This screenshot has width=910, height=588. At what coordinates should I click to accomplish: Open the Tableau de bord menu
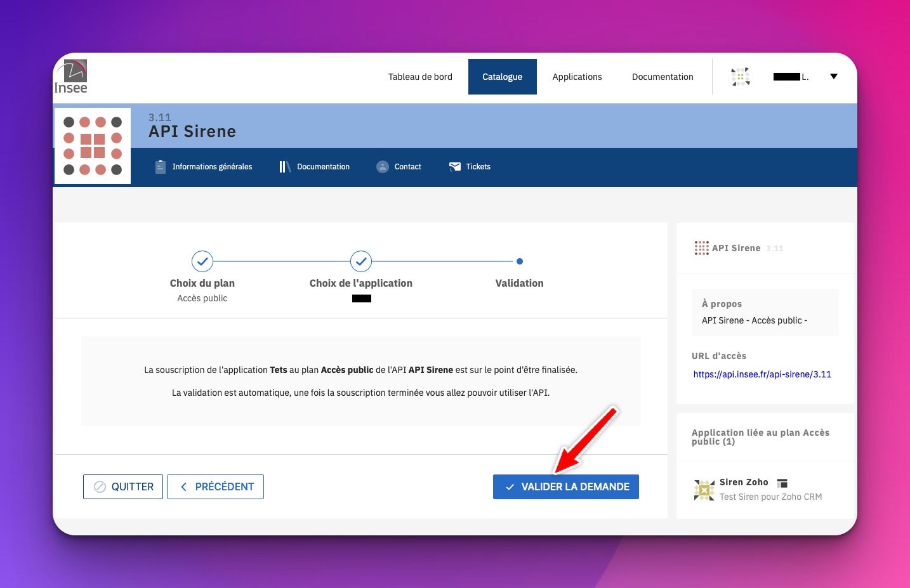(x=420, y=77)
